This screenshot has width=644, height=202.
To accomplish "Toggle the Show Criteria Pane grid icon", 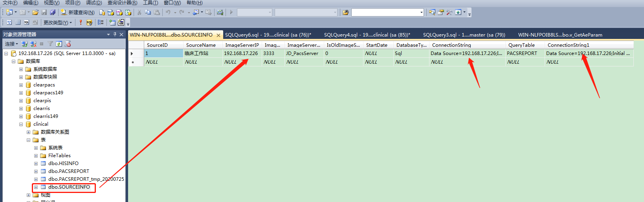I will pyautogui.click(x=18, y=23).
